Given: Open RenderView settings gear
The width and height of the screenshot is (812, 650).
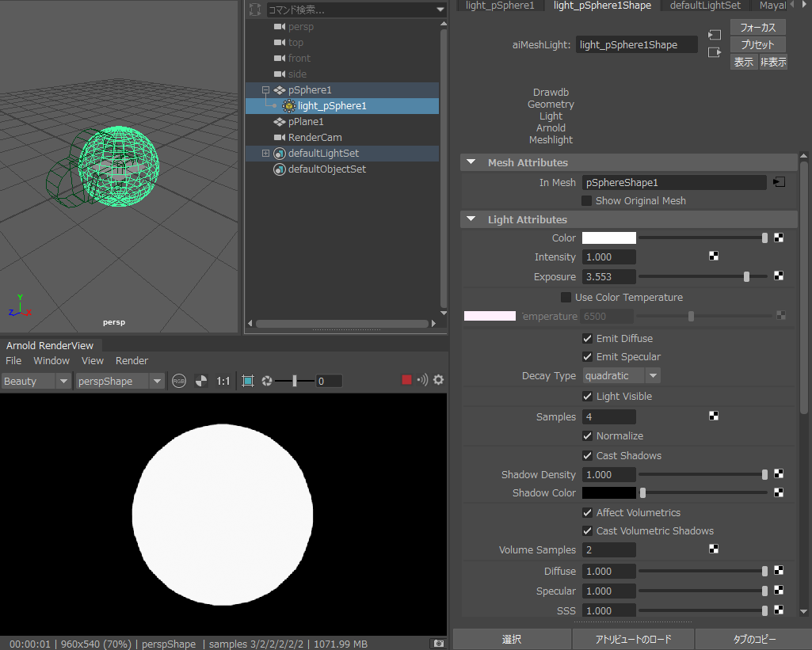Looking at the screenshot, I should coord(439,380).
